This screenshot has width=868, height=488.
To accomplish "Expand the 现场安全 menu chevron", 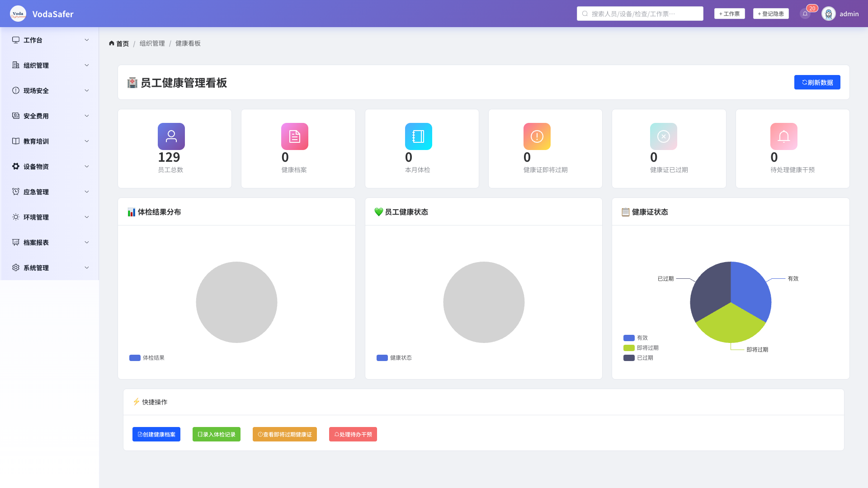I will coord(87,90).
